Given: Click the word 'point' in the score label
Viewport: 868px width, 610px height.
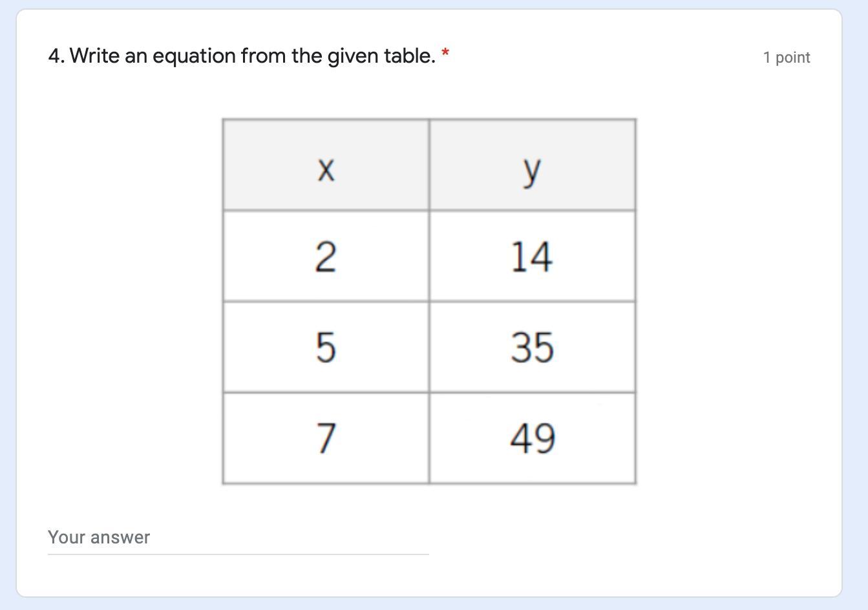Looking at the screenshot, I should point(792,58).
